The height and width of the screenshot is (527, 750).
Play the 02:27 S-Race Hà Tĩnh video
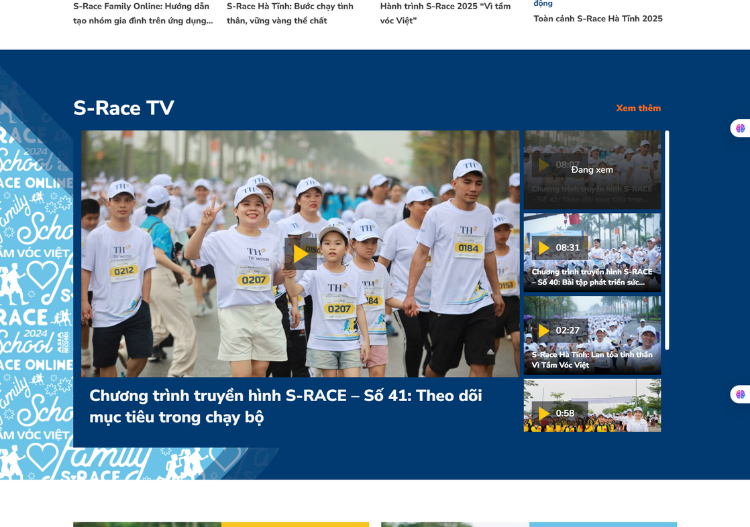pos(543,330)
